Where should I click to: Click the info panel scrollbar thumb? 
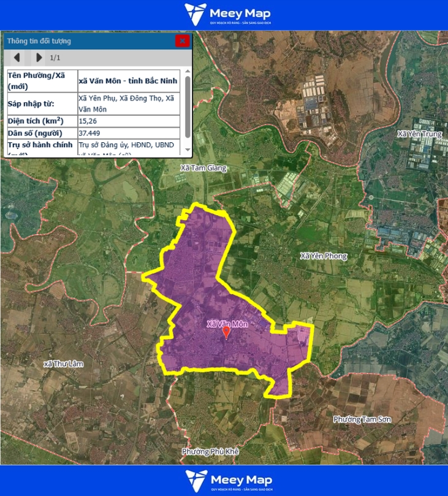(x=187, y=104)
